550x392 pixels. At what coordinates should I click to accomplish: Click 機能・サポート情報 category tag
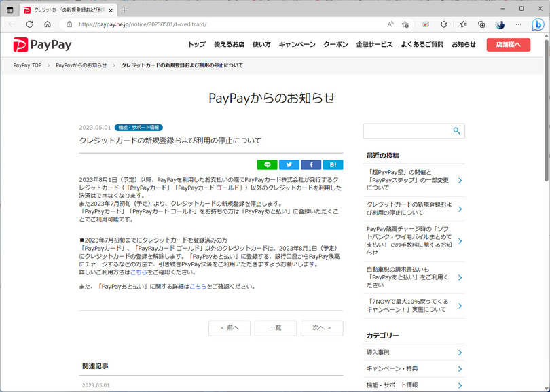(x=139, y=128)
